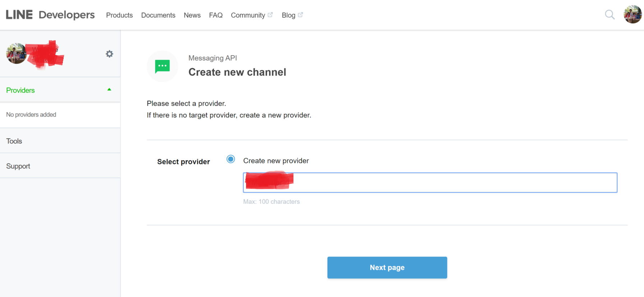Select the Create new provider radio button
This screenshot has width=644, height=297.
pyautogui.click(x=231, y=159)
